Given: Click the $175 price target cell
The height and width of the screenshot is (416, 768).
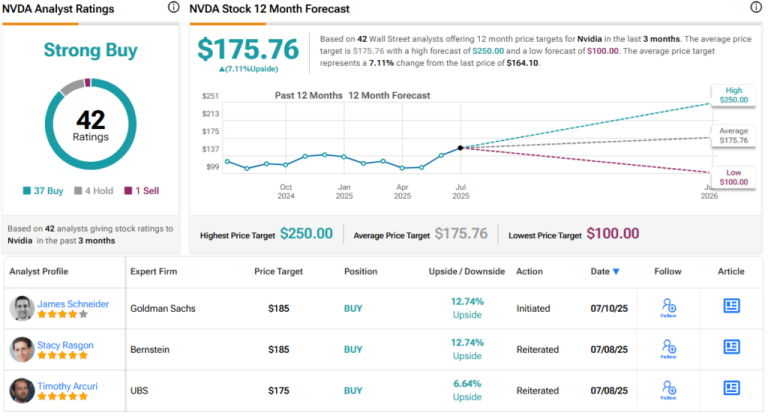Looking at the screenshot, I should pyautogui.click(x=279, y=391).
